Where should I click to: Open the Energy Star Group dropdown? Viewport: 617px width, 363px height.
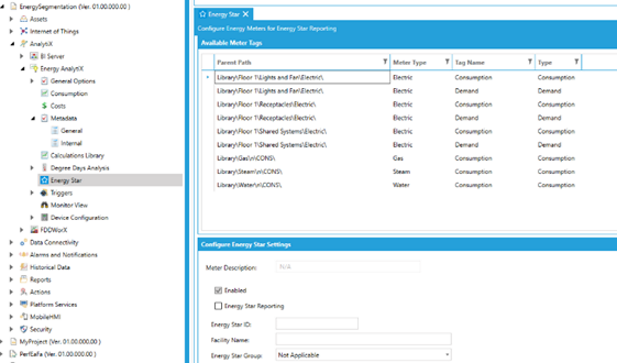[x=364, y=355]
